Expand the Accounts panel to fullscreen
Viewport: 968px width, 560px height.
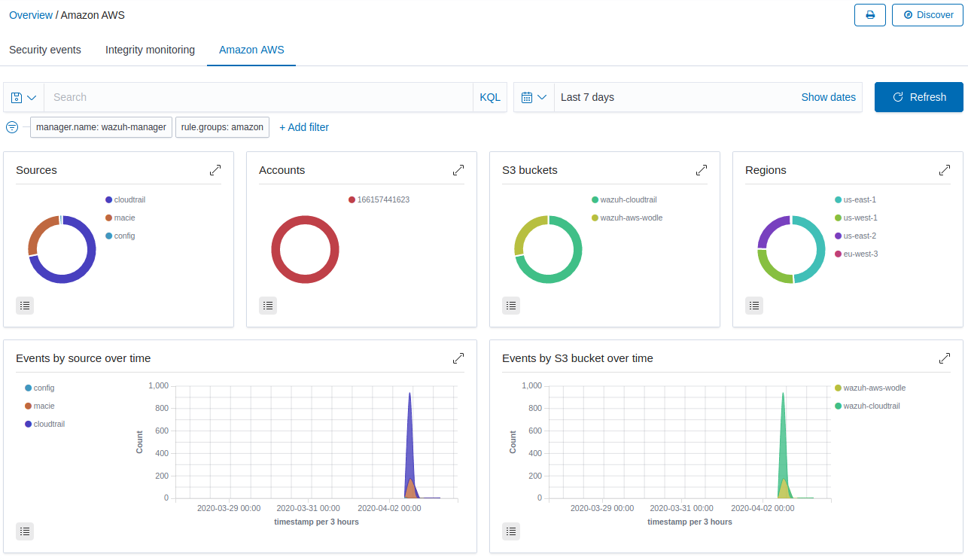pos(458,170)
